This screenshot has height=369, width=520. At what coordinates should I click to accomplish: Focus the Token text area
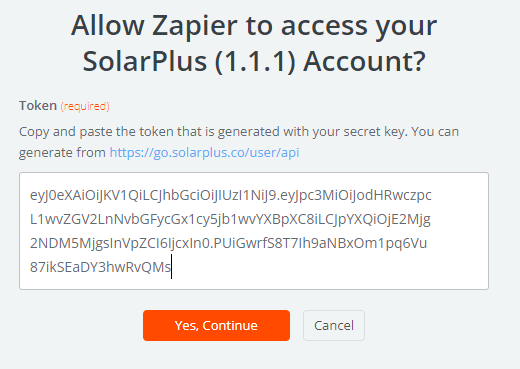(x=254, y=231)
